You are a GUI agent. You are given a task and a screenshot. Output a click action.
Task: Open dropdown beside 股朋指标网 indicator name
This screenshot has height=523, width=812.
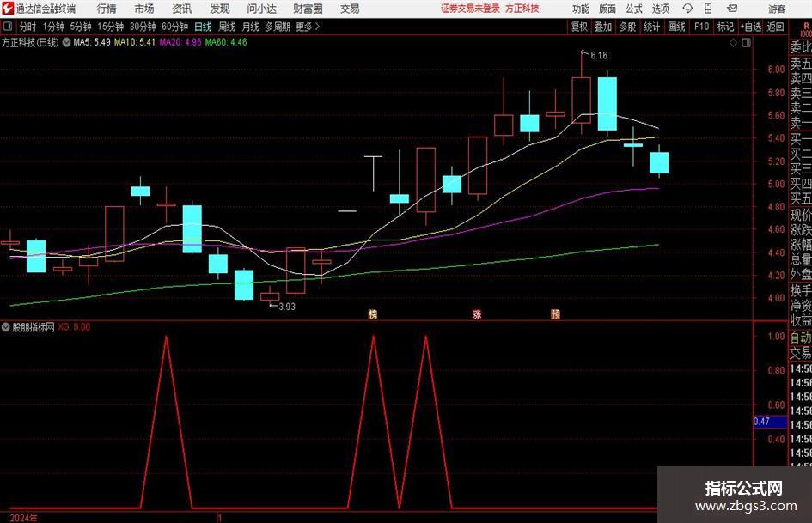pos(6,327)
